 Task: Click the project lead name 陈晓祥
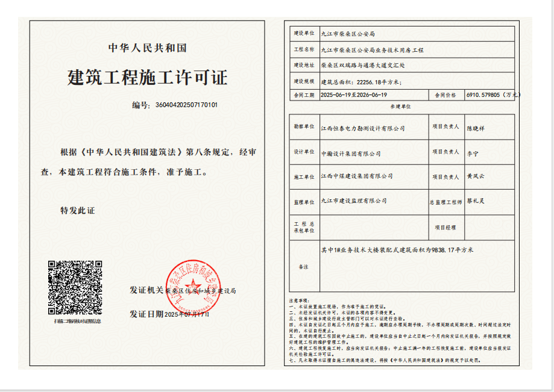[x=476, y=128]
